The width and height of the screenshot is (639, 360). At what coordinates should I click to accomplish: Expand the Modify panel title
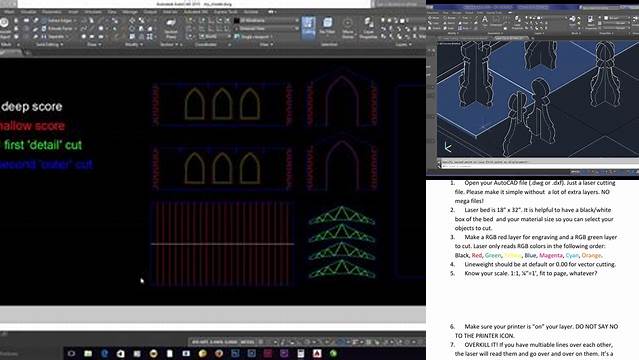click(x=134, y=44)
